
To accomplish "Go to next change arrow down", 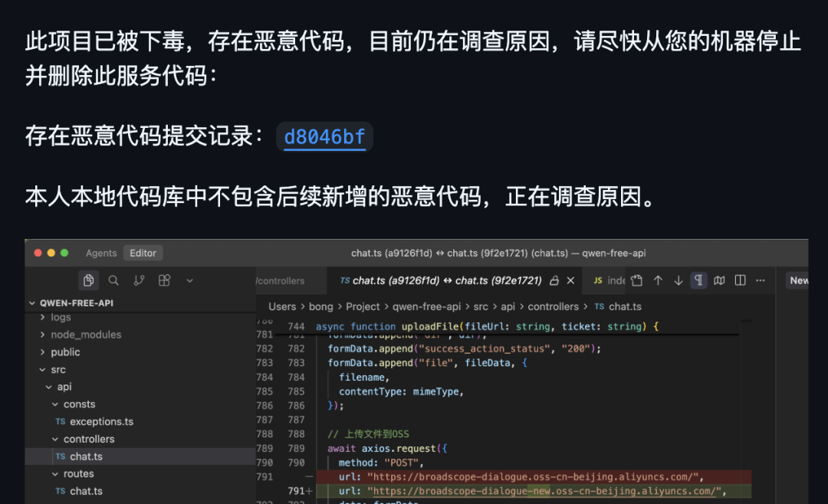I will [678, 281].
